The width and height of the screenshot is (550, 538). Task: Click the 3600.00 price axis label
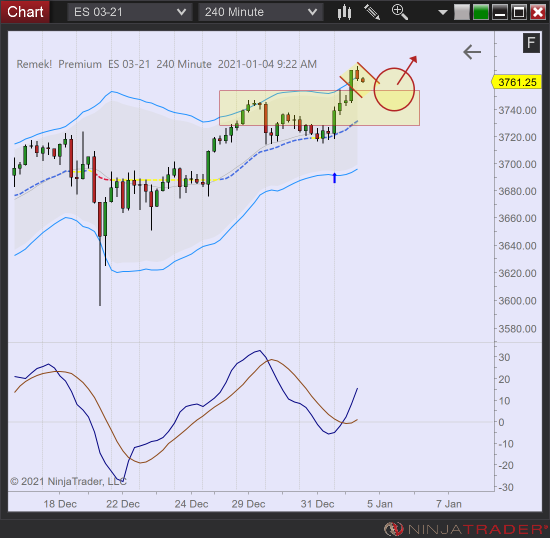517,301
